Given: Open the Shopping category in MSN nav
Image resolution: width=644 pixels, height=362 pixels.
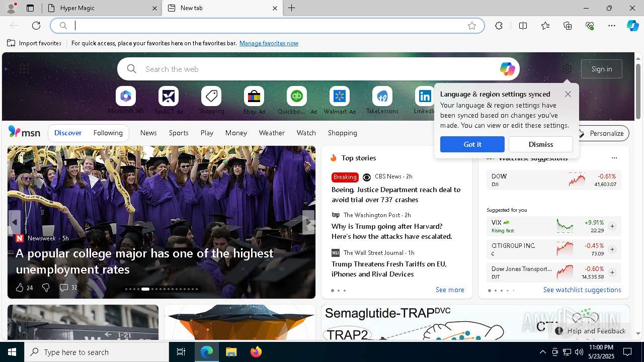Looking at the screenshot, I should click(343, 133).
